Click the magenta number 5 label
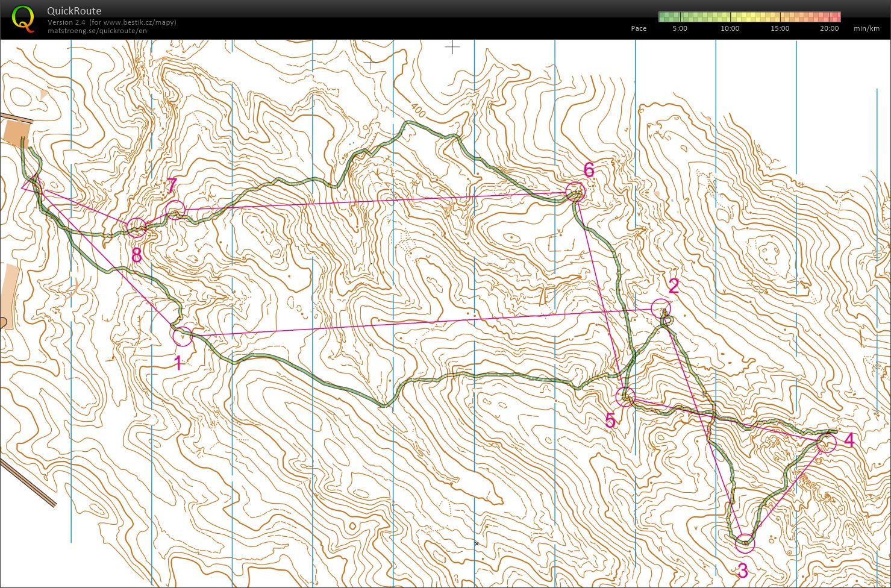891x588 pixels. (x=610, y=421)
